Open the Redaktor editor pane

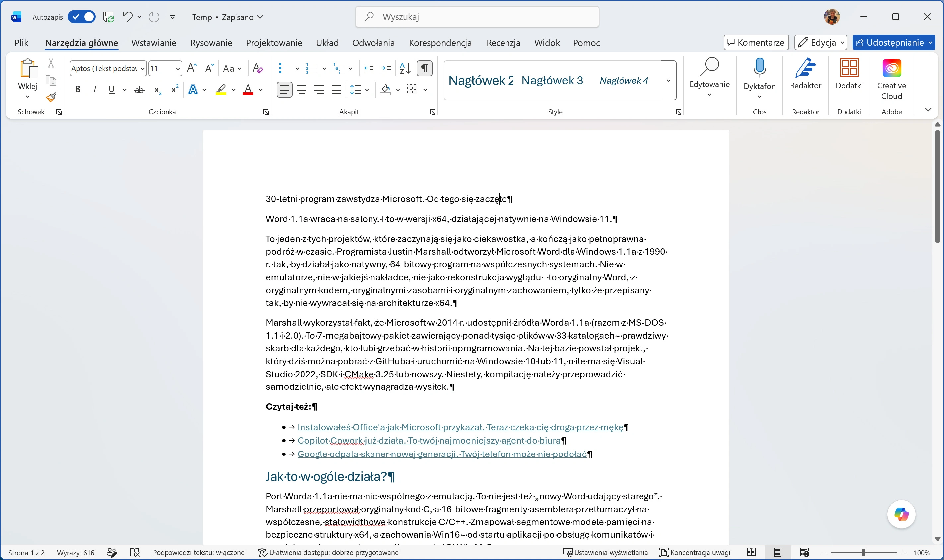pyautogui.click(x=806, y=74)
